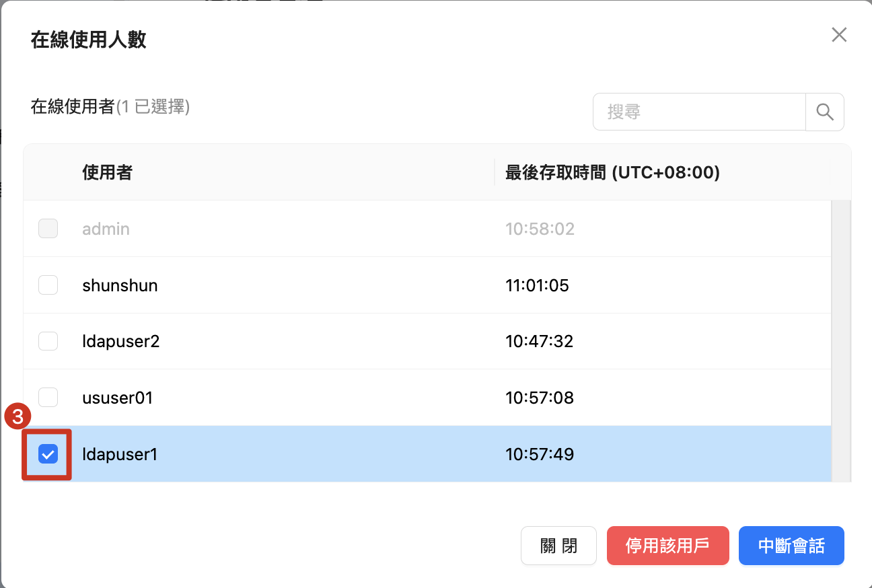Click the disabled admin checkbox

click(48, 229)
